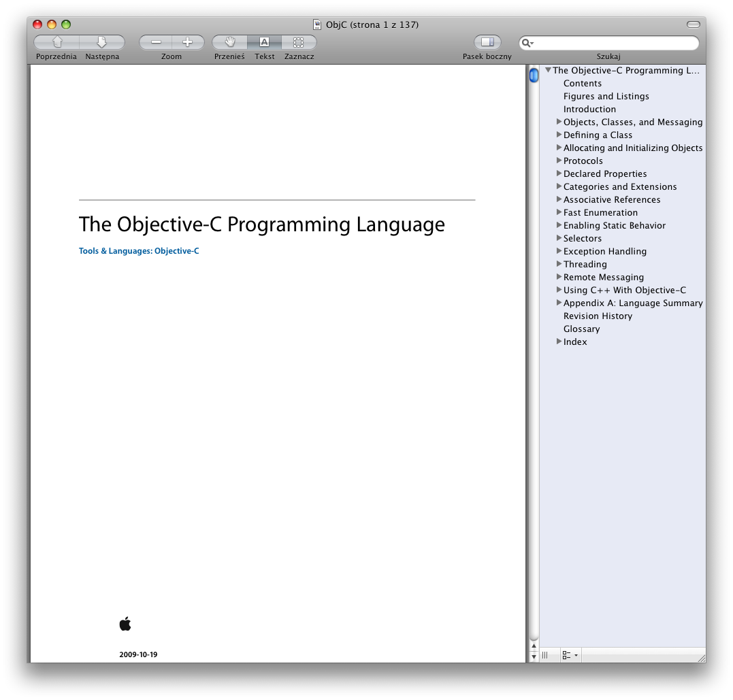
Task: Expand the Declared Properties chapter
Action: (x=559, y=173)
